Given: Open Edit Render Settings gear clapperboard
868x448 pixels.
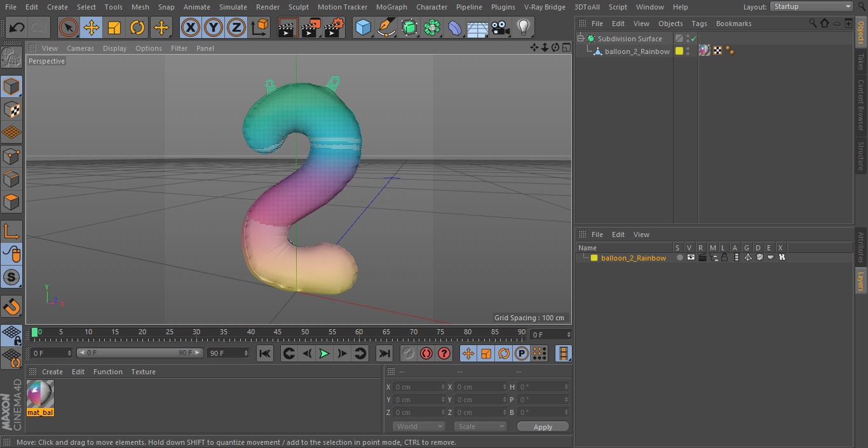Looking at the screenshot, I should point(334,27).
